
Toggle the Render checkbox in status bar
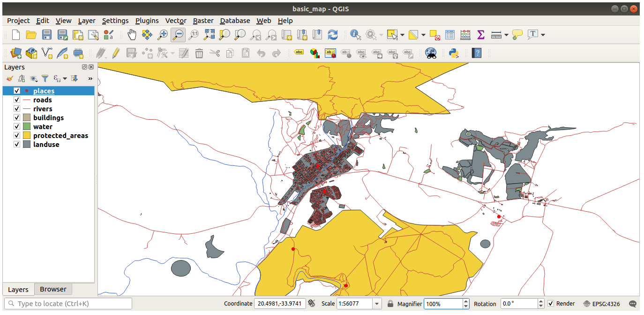(x=551, y=304)
